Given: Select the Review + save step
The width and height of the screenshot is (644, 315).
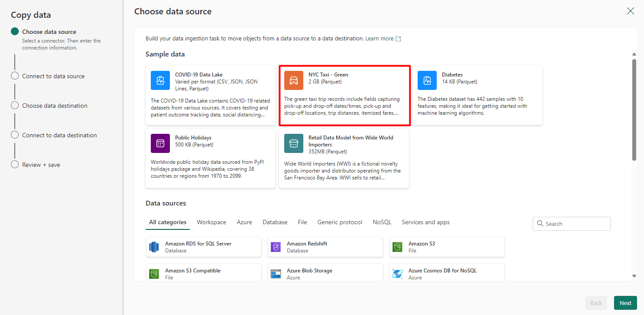Looking at the screenshot, I should click(41, 165).
